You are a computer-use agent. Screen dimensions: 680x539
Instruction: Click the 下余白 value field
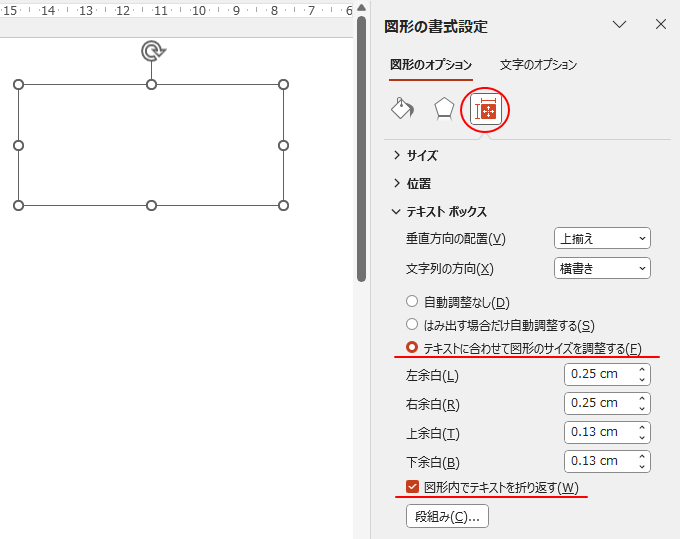[x=600, y=461]
